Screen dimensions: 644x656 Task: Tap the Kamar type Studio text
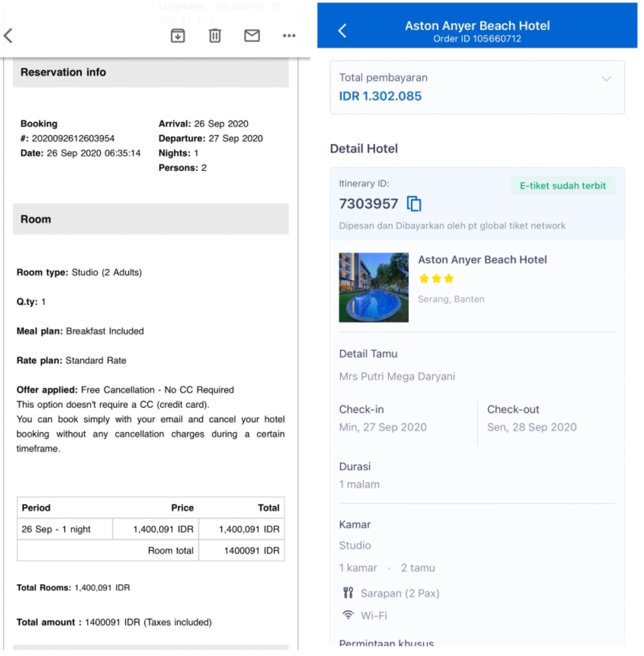355,545
